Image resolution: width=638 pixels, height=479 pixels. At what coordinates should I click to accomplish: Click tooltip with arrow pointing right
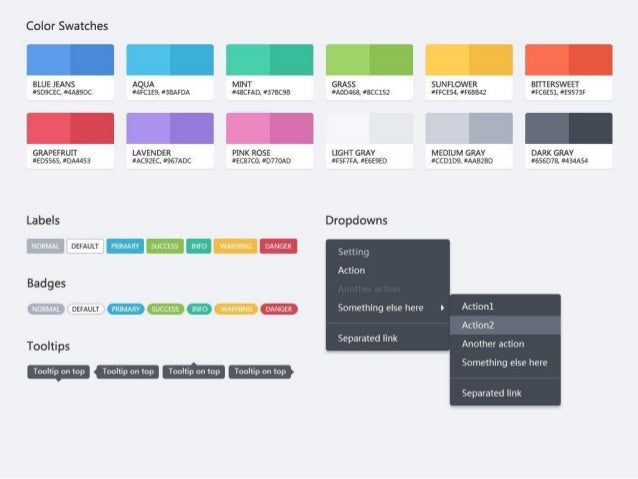[x=261, y=372]
